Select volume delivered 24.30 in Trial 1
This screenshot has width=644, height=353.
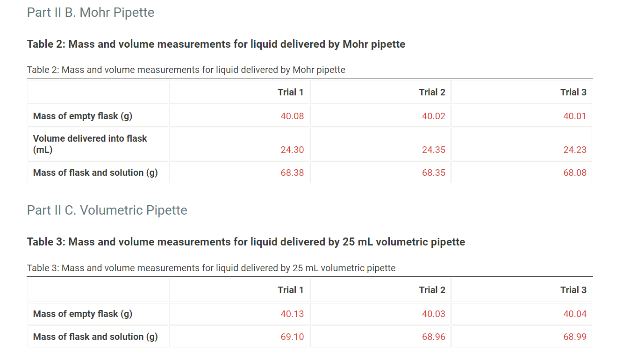click(292, 150)
